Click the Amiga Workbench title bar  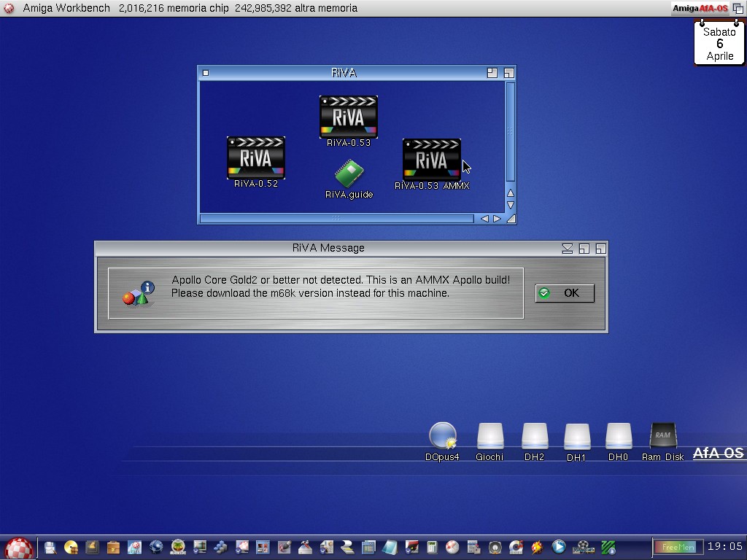click(292, 8)
